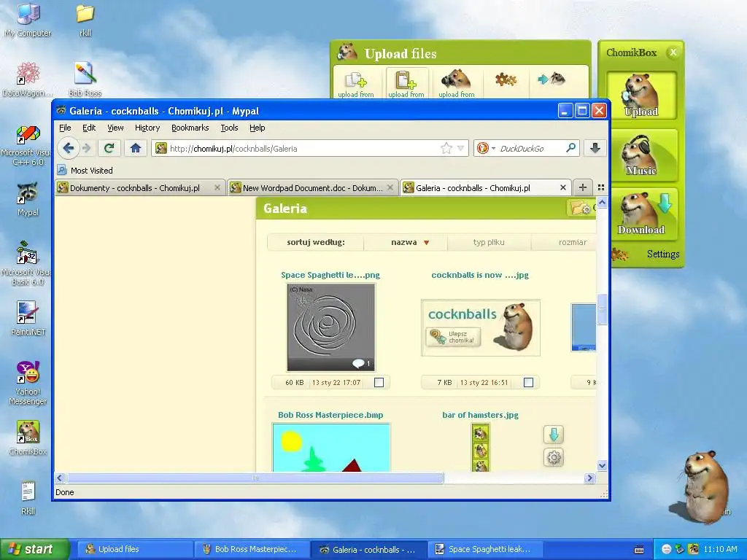Open the search engine selector dropdown

pyautogui.click(x=487, y=148)
